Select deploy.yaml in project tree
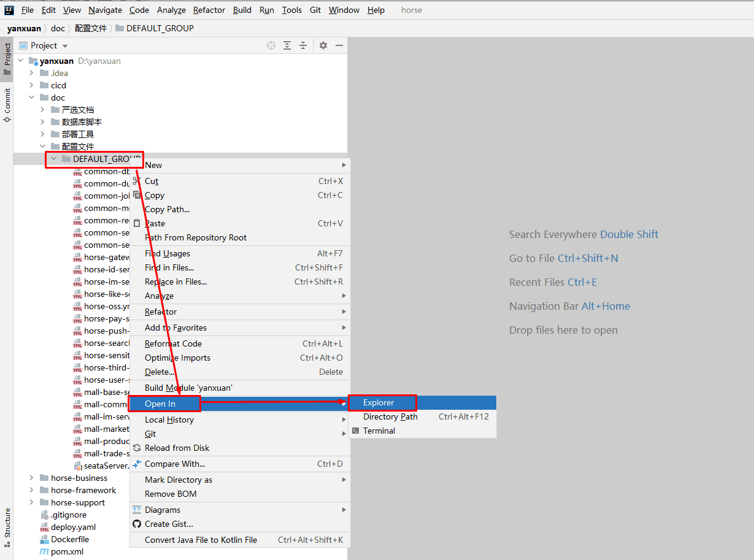Image resolution: width=754 pixels, height=560 pixels. 73,527
